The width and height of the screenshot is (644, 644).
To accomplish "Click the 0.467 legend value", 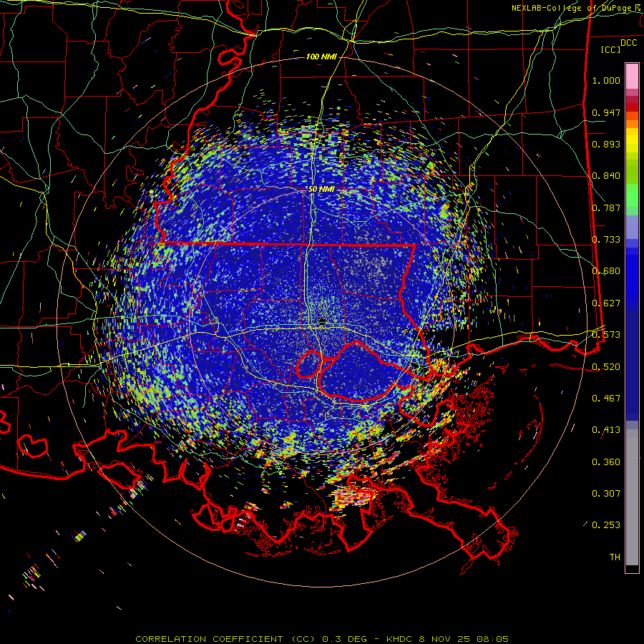I will [606, 399].
